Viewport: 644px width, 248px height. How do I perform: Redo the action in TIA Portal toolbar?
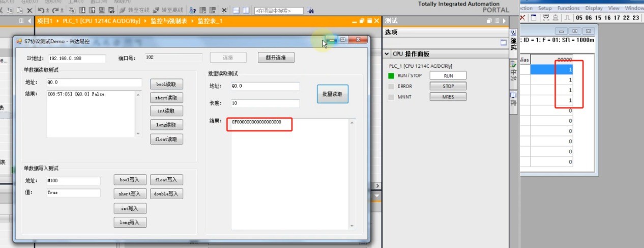(55, 10)
